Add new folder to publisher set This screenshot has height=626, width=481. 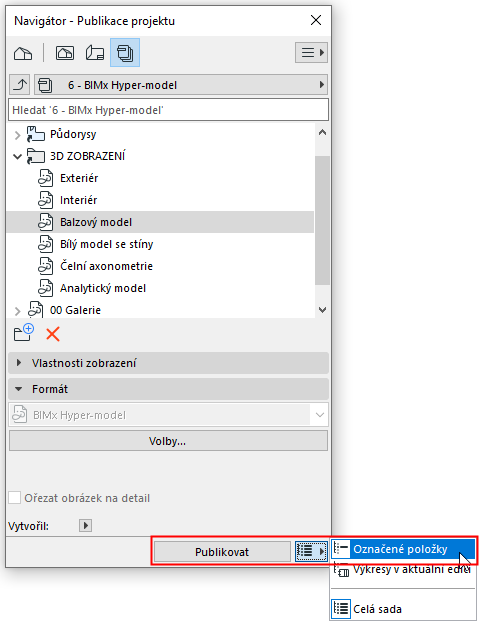(x=24, y=333)
